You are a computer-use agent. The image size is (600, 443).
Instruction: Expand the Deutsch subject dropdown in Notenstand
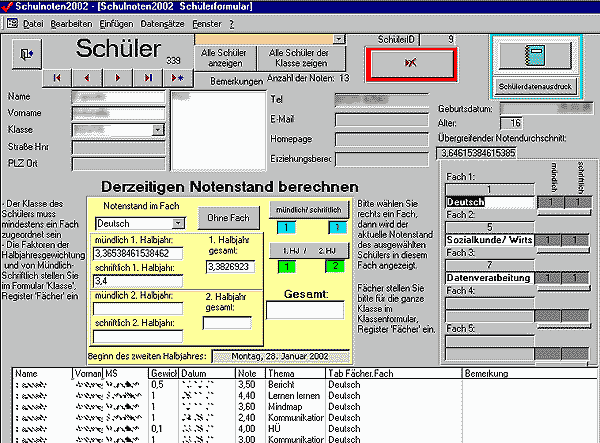pyautogui.click(x=180, y=222)
